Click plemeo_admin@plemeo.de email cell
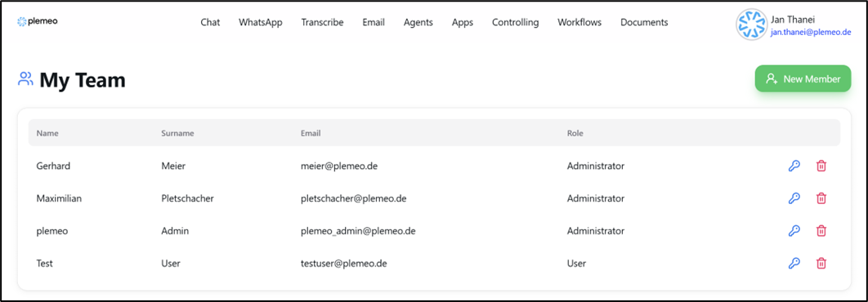Screen dimensions: 868x302 [x=358, y=231]
